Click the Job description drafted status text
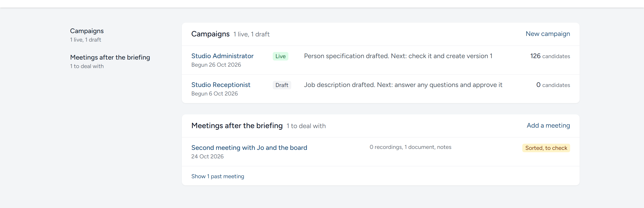This screenshot has width=644, height=208. (403, 85)
